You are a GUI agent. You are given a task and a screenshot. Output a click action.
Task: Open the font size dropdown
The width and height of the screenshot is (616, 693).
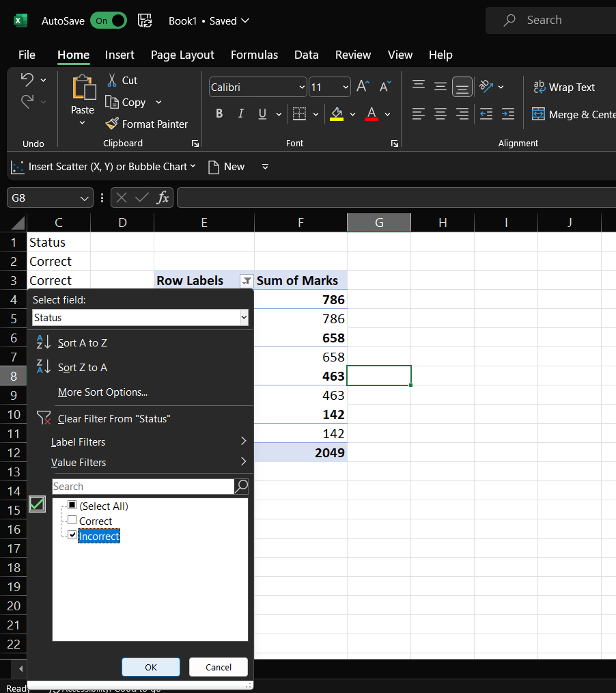[x=346, y=87]
